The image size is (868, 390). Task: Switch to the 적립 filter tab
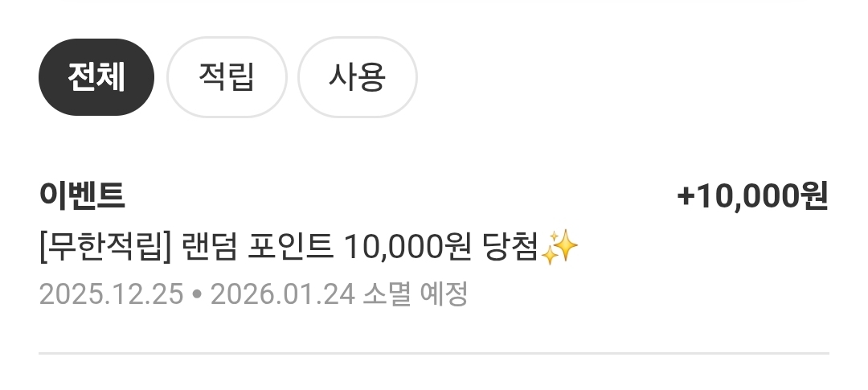click(227, 77)
